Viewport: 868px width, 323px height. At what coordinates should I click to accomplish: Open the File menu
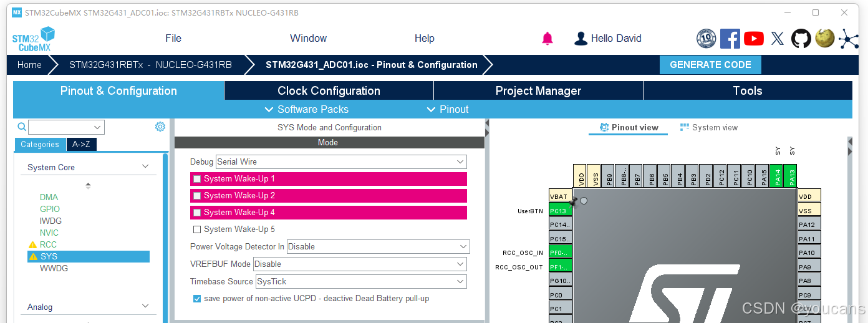tap(173, 39)
